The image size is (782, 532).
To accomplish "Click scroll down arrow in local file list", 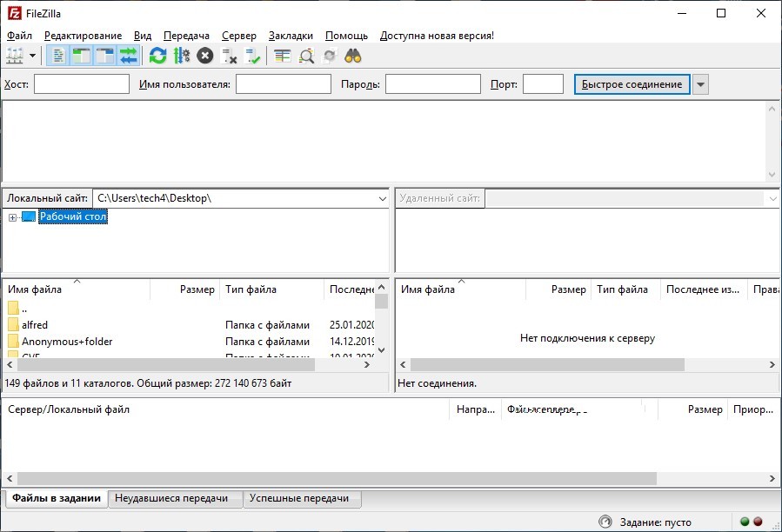I will [382, 350].
